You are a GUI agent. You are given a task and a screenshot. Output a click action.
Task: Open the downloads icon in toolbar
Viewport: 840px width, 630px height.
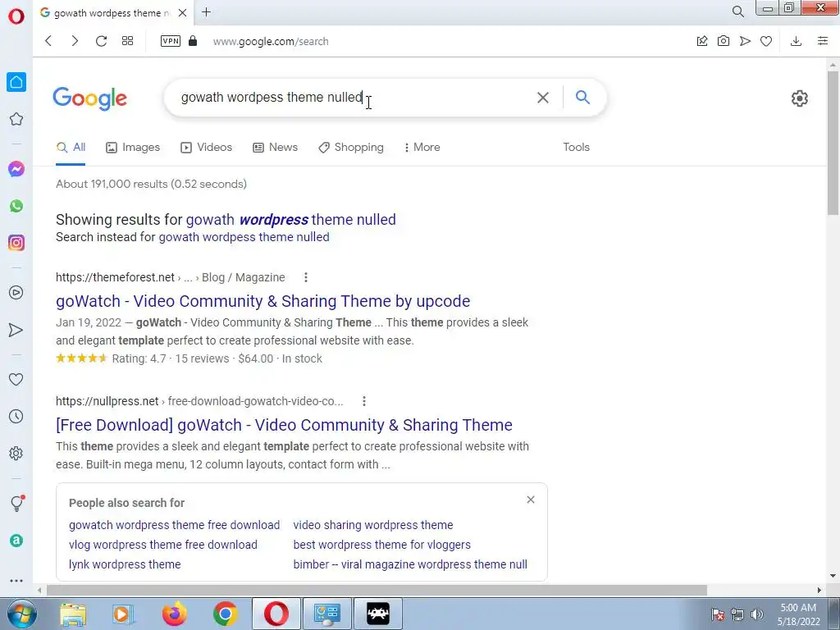pos(796,41)
